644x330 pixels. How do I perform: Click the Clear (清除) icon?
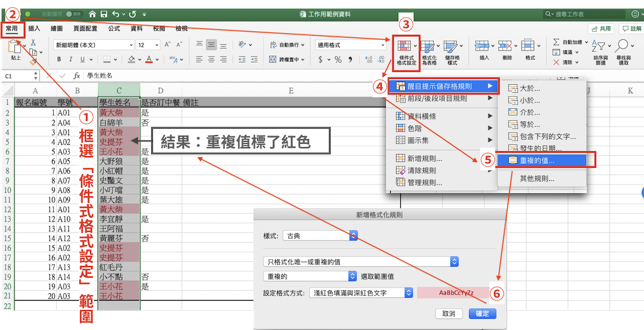click(556, 62)
